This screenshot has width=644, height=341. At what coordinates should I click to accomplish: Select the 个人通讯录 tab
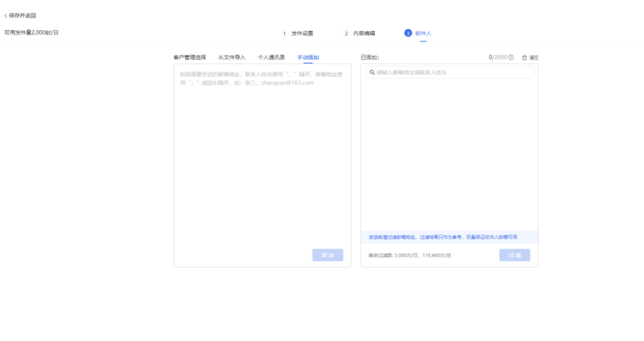coord(271,57)
